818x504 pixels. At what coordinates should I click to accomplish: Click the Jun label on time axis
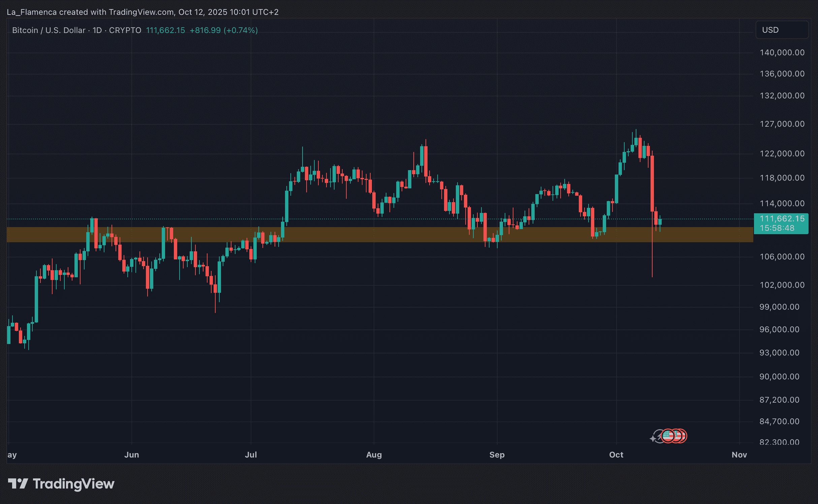point(131,455)
